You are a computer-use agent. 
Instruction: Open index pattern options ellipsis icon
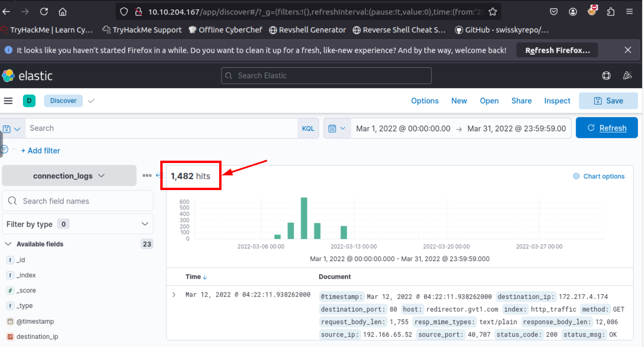click(x=147, y=176)
